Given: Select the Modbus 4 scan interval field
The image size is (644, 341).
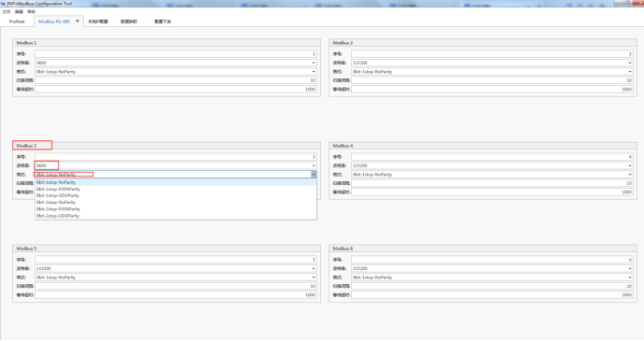Looking at the screenshot, I should 492,183.
